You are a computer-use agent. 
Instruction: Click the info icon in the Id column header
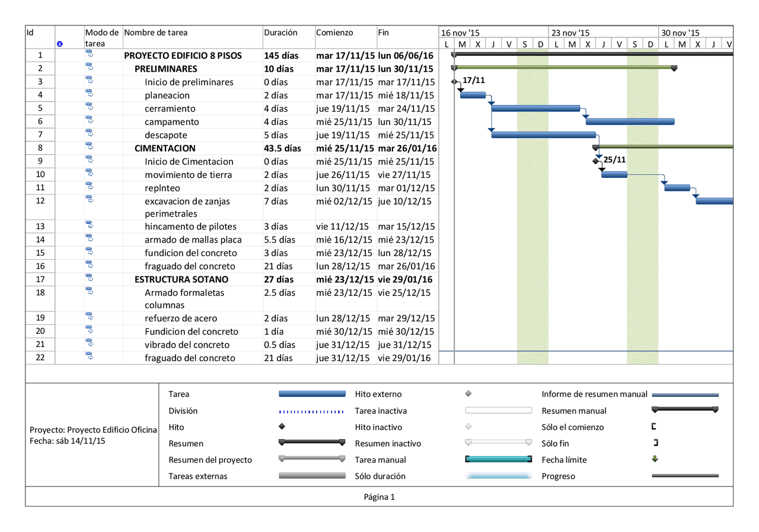[59, 43]
